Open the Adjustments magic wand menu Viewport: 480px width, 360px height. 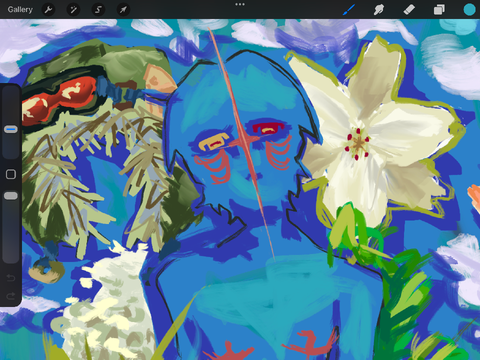point(73,10)
